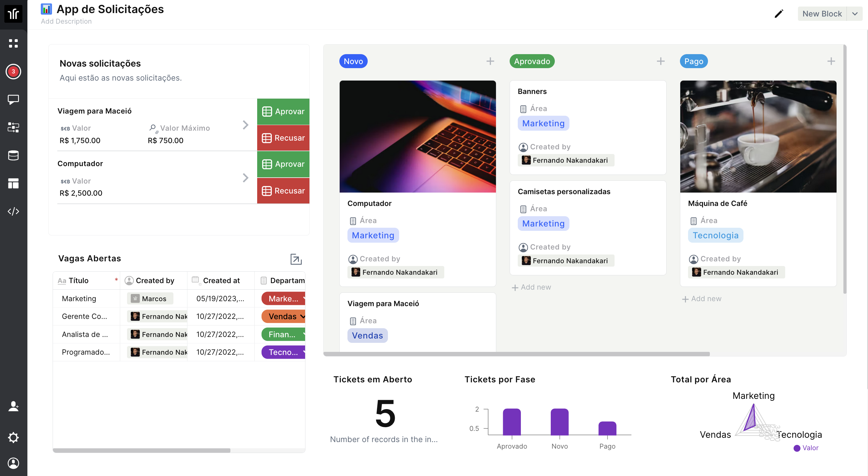The height and width of the screenshot is (476, 868).
Task: Click the invite user sidebar icon
Action: (13, 406)
